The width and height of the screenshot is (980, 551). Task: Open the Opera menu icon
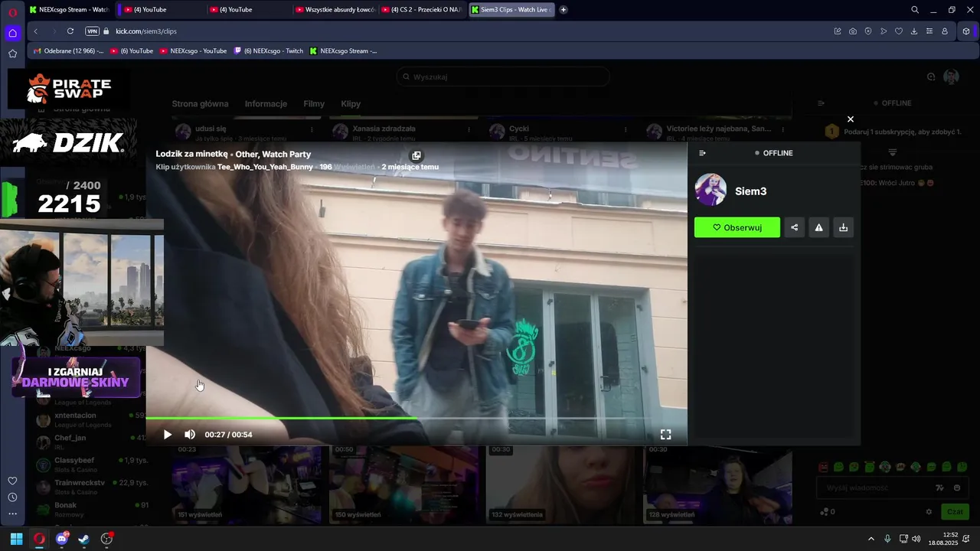[12, 11]
